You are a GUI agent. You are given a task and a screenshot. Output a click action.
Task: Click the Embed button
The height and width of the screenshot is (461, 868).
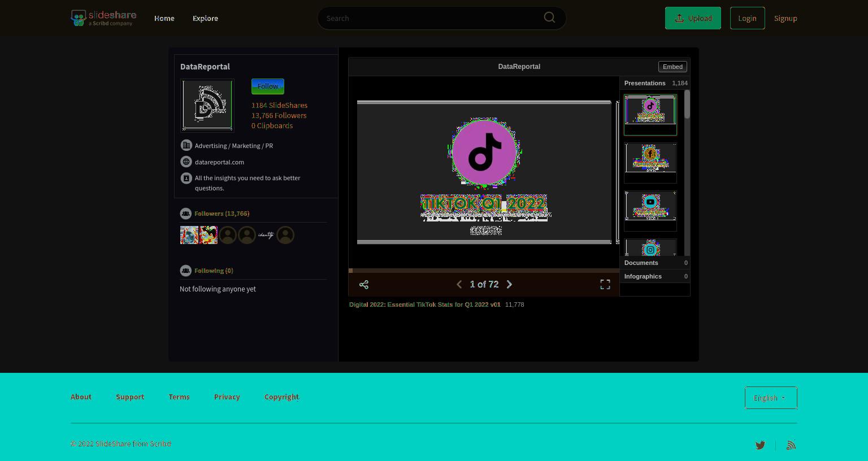coord(672,67)
